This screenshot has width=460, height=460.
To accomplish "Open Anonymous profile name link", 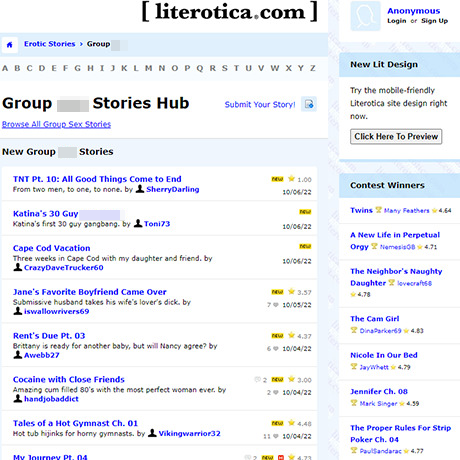I will pyautogui.click(x=414, y=11).
